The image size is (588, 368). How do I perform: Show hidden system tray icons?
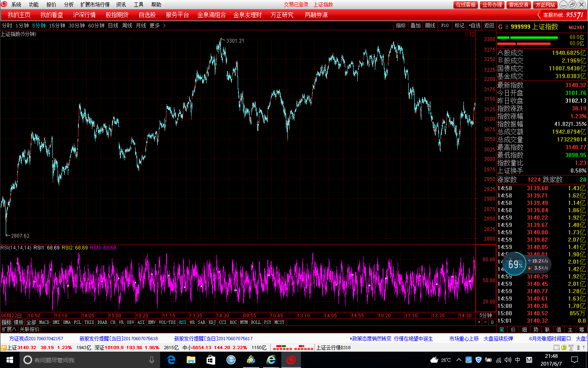point(459,360)
